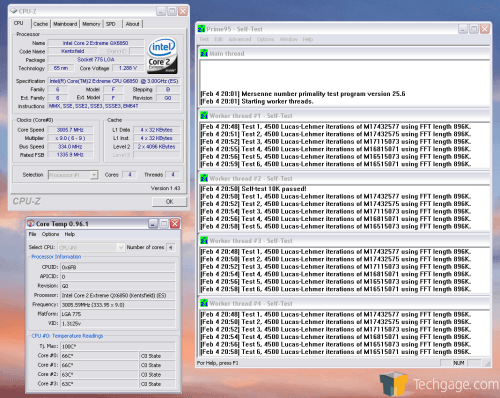Open the Select CPU dropdown in Core Temp

click(x=91, y=247)
